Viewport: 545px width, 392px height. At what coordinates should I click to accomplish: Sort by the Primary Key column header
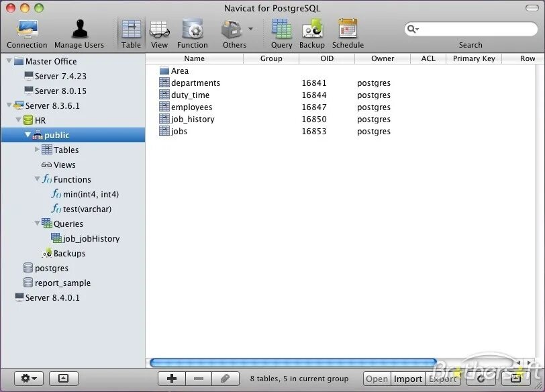(x=474, y=58)
